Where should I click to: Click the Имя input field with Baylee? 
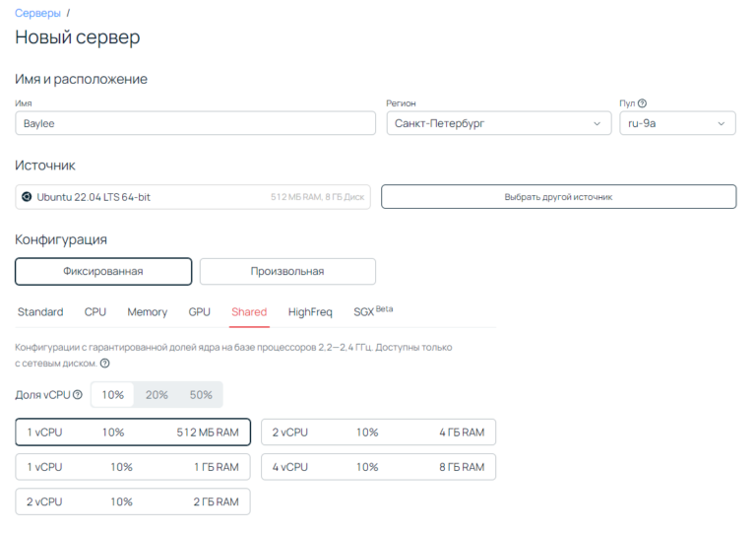coord(195,123)
